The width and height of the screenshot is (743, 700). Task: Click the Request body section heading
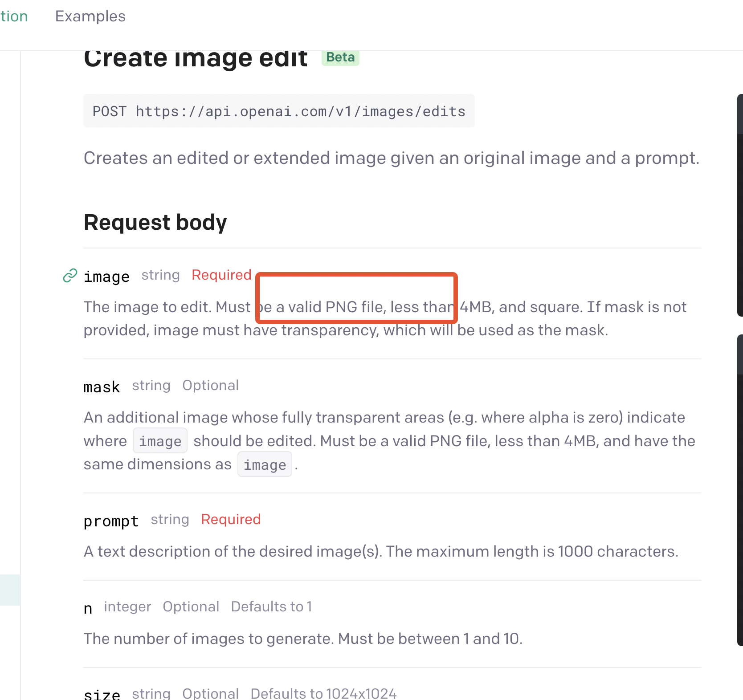point(155,222)
